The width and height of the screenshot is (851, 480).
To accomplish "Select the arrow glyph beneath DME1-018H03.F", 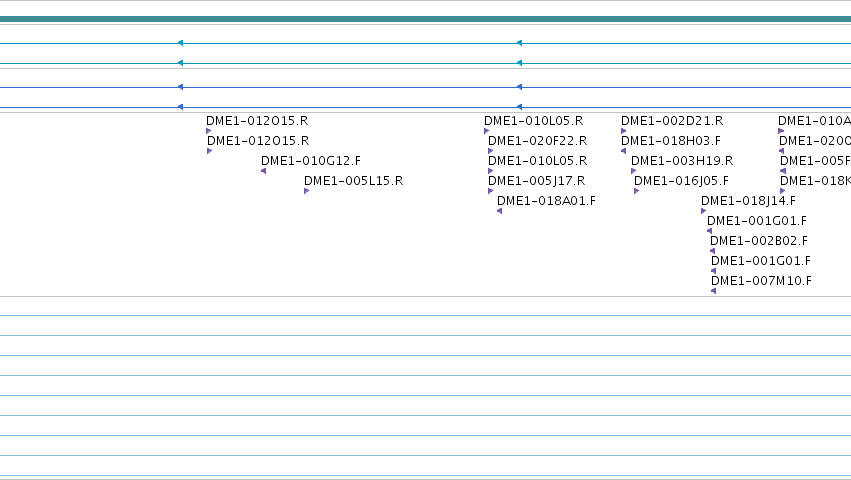I will click(x=624, y=151).
